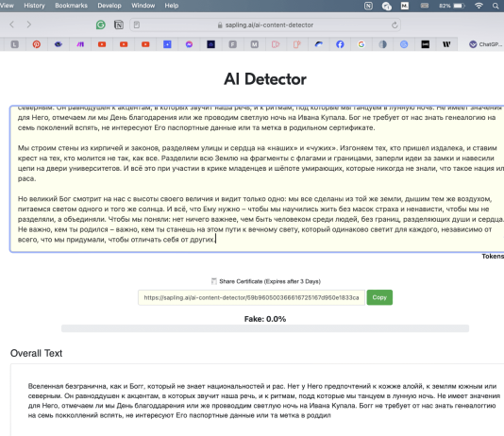Viewport: 504px width, 436px height.
Task: Switch to the pinned Pinterest tab
Action: [x=37, y=44]
